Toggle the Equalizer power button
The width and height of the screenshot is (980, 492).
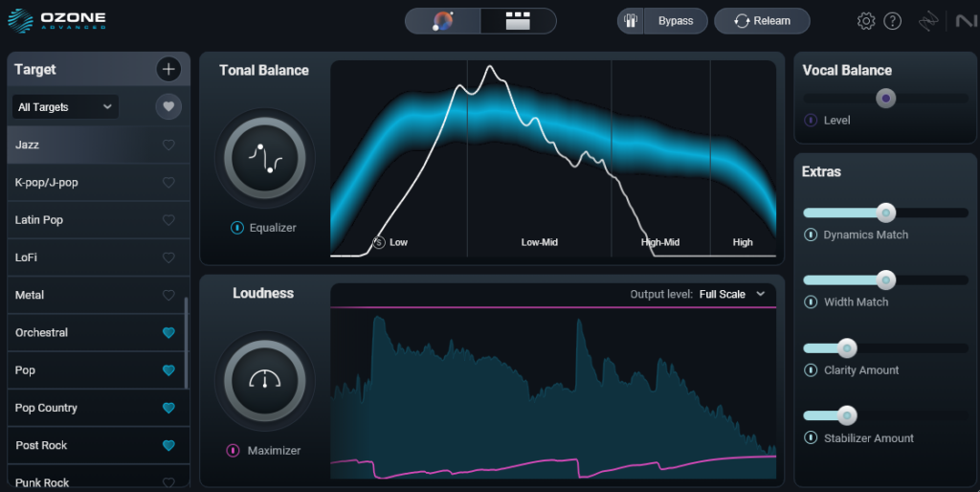[236, 228]
